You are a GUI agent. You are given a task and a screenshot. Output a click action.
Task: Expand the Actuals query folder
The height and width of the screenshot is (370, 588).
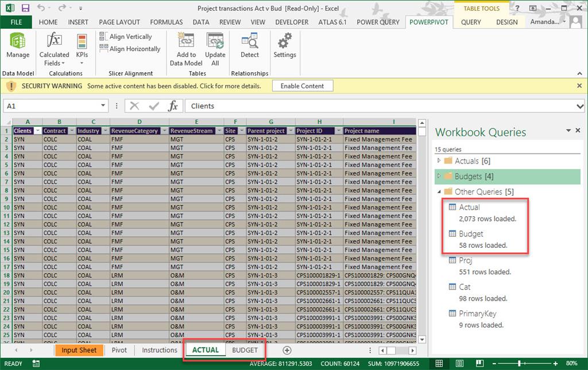(440, 161)
